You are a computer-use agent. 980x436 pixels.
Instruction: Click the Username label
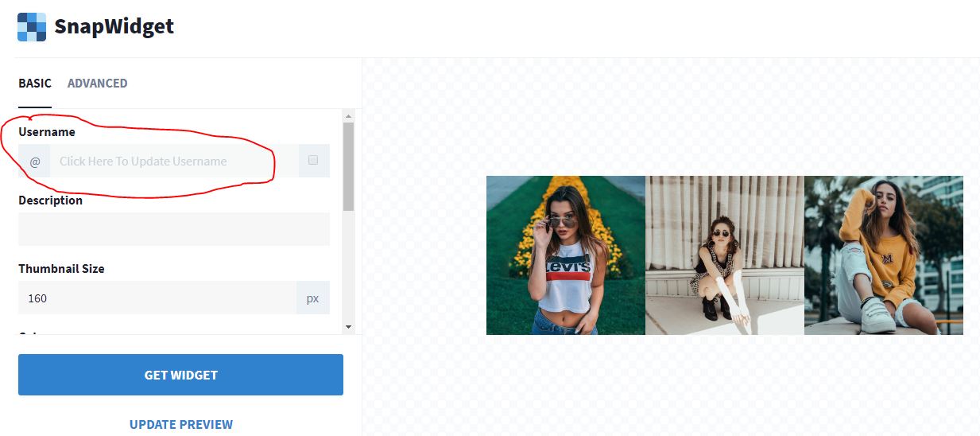click(x=47, y=132)
